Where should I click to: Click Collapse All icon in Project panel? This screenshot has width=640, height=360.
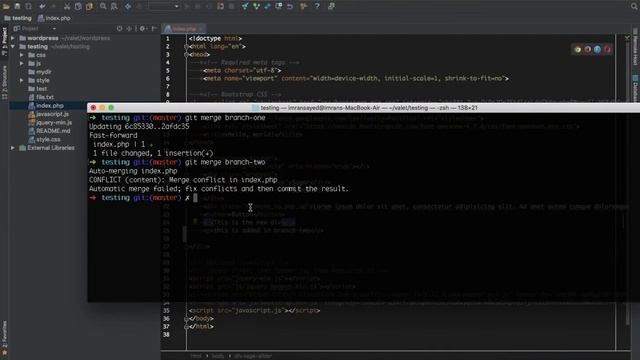tap(129, 29)
